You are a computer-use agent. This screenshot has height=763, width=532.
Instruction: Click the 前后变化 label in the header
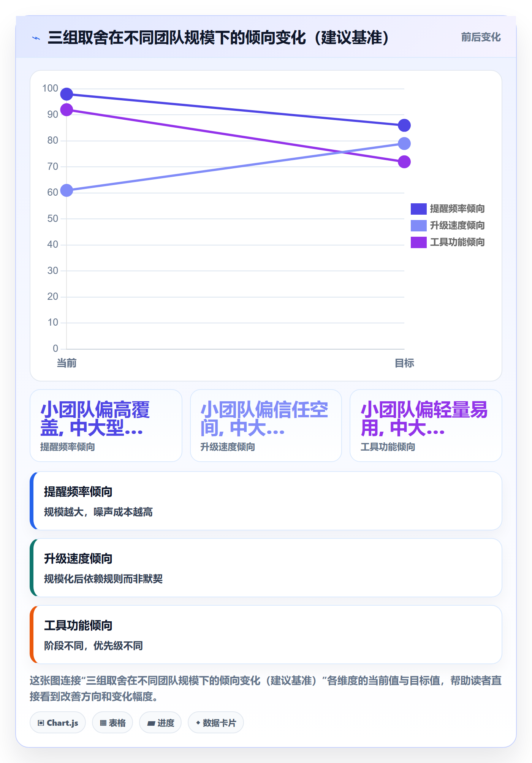[481, 37]
